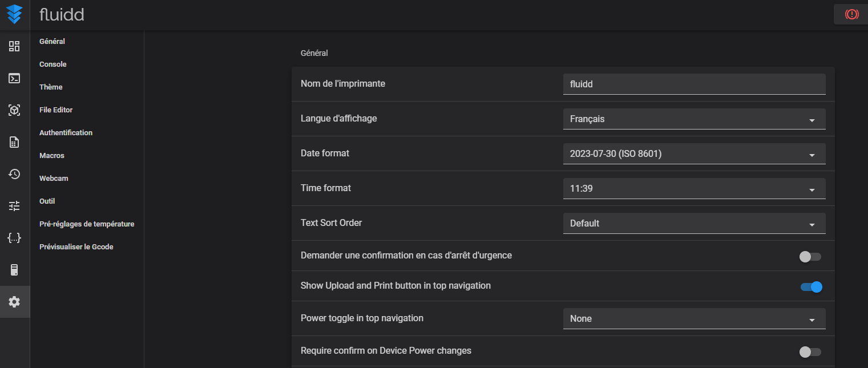Open the Configuration braces icon

point(14,238)
